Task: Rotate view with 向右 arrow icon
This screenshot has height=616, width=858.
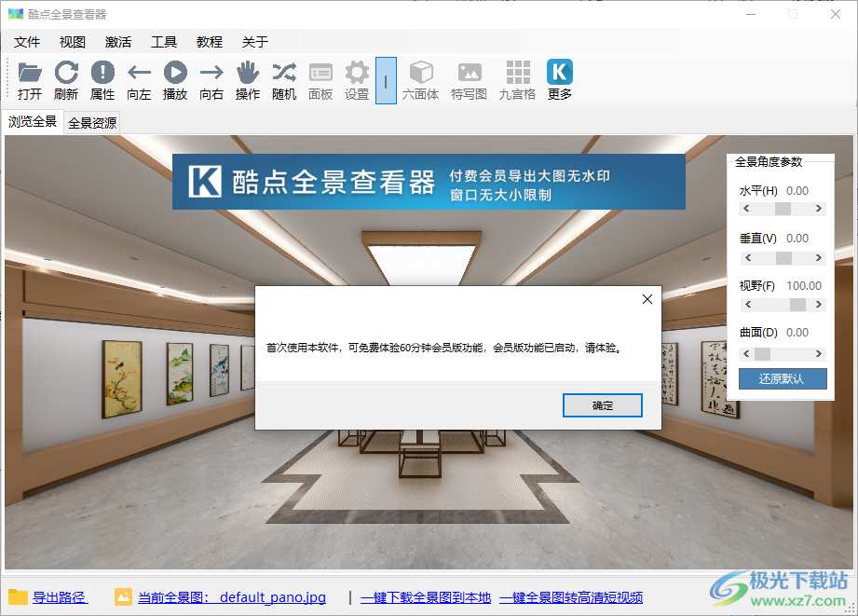Action: point(211,80)
